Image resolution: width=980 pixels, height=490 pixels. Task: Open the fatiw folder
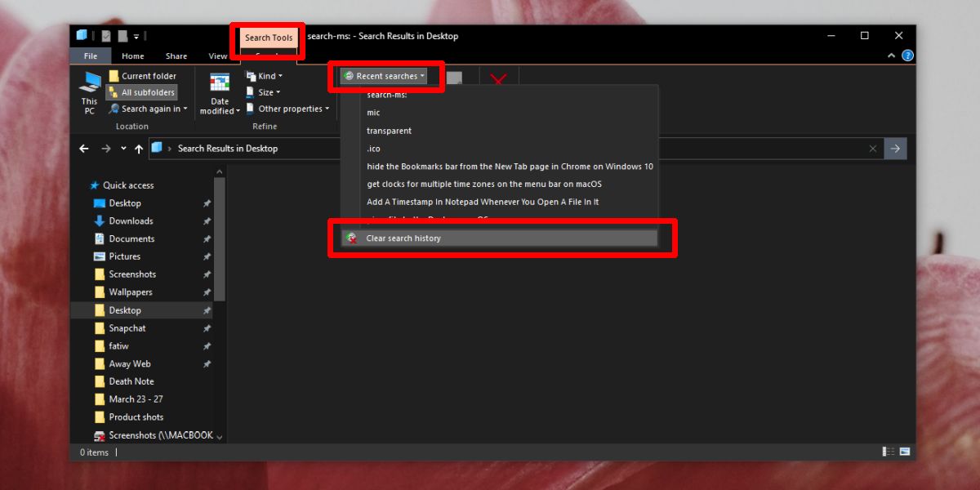(118, 346)
